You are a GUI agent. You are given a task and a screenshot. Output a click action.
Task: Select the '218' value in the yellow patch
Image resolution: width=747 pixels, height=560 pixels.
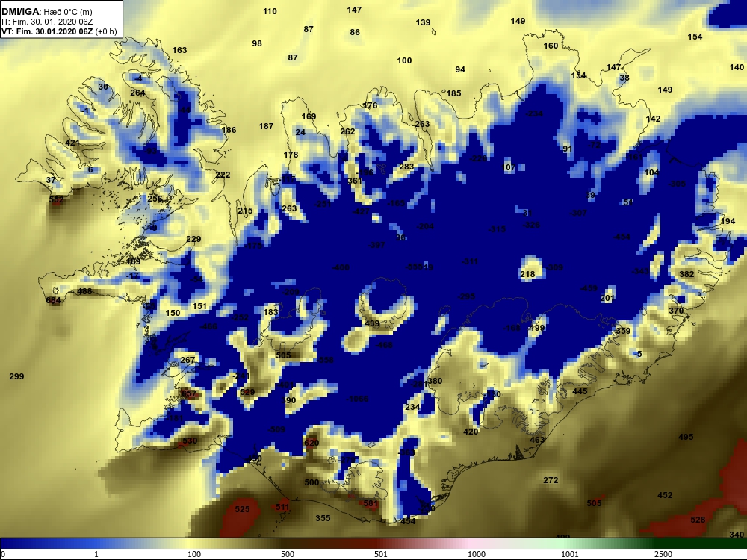[527, 274]
